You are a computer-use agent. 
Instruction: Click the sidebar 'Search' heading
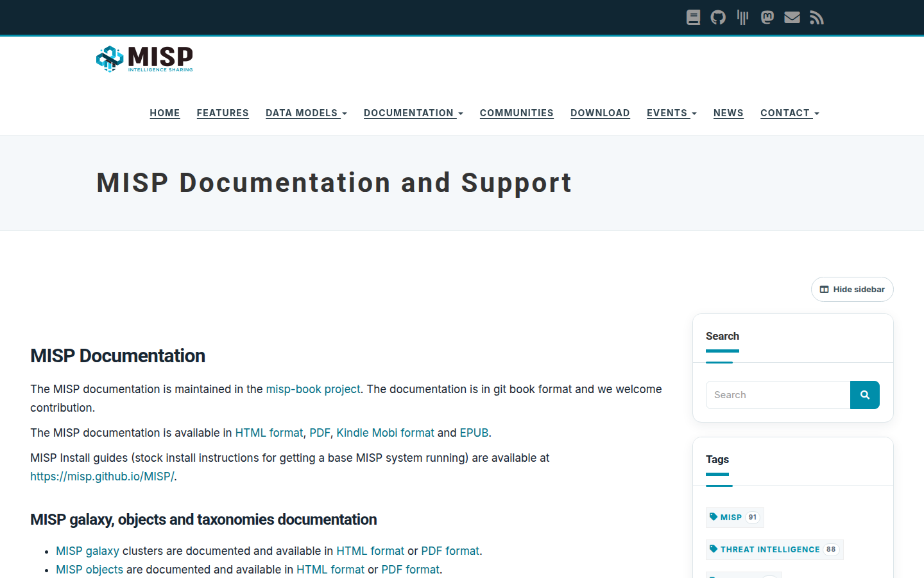pos(723,336)
